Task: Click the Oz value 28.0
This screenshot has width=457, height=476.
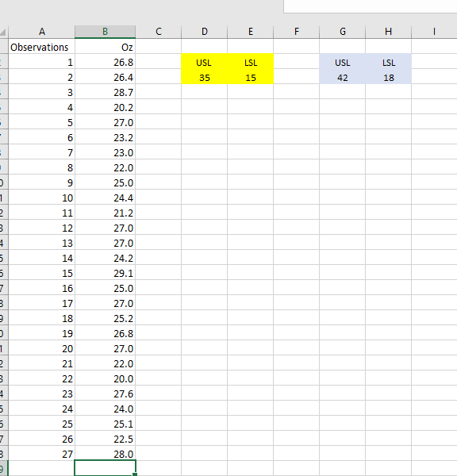Action: click(x=105, y=454)
